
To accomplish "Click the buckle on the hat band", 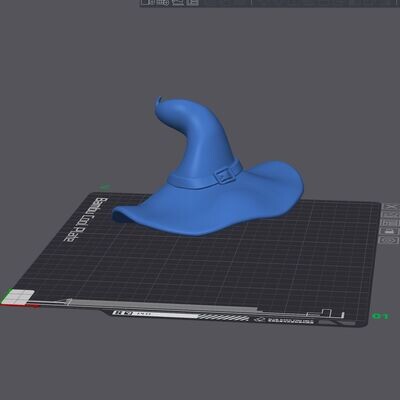I will click(x=222, y=175).
